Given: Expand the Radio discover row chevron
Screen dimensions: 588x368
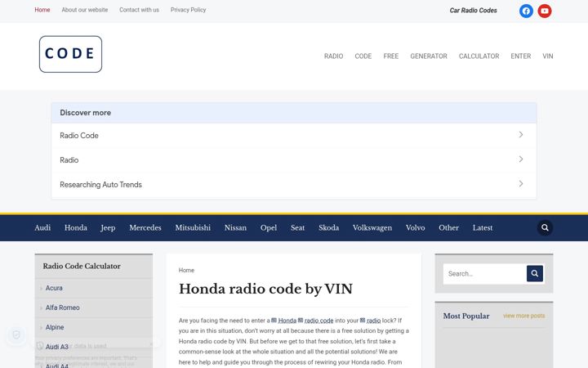Looking at the screenshot, I should pyautogui.click(x=521, y=159).
